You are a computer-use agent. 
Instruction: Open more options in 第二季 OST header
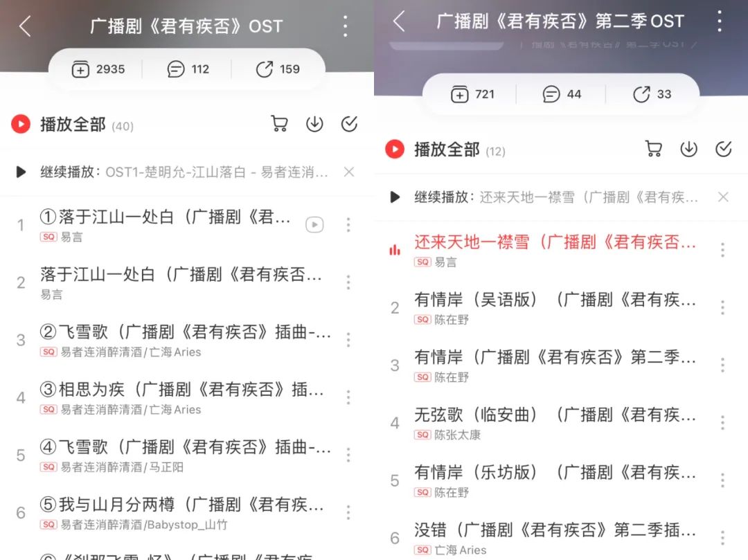click(x=720, y=21)
